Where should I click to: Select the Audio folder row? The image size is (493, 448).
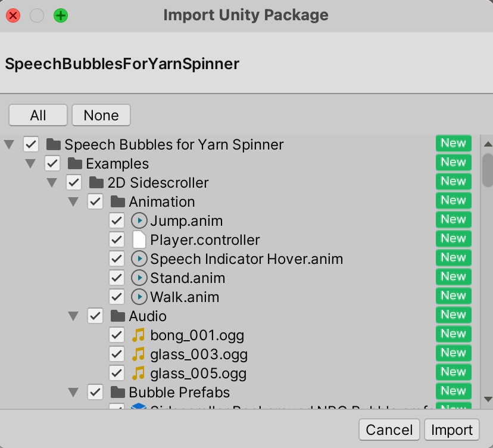(x=148, y=316)
